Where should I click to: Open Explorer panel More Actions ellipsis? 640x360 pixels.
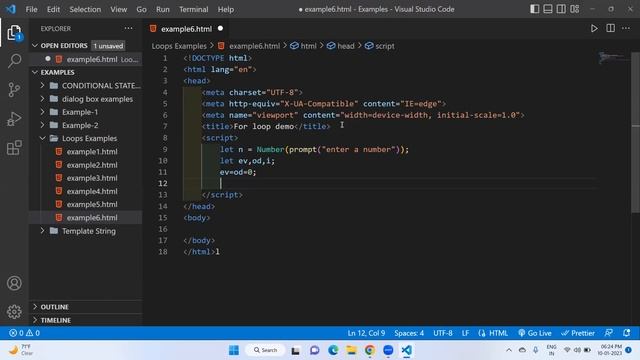(129, 28)
